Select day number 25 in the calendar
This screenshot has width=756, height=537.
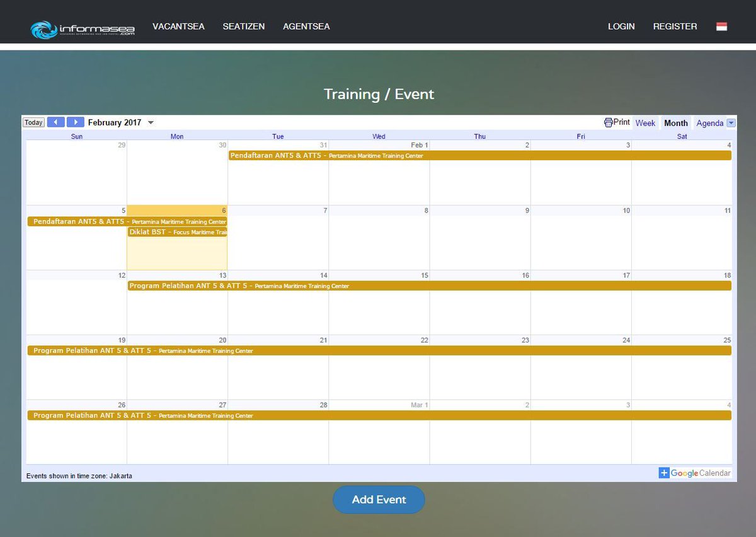727,340
